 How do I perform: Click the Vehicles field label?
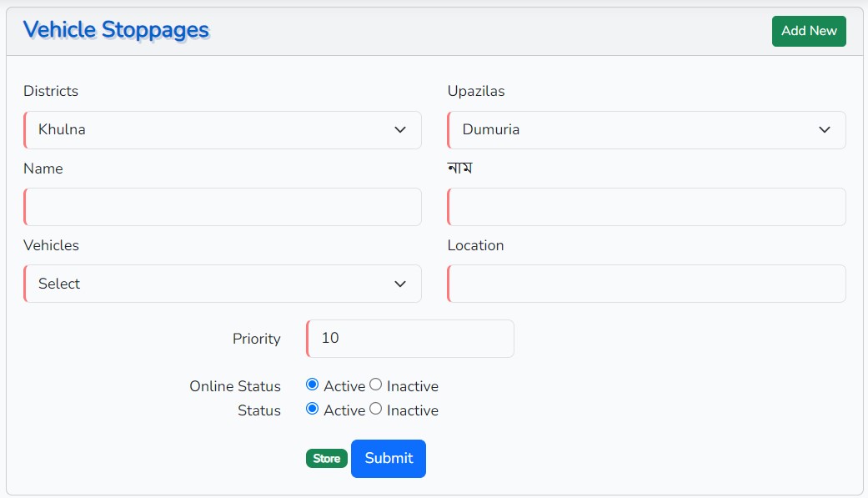(x=51, y=245)
